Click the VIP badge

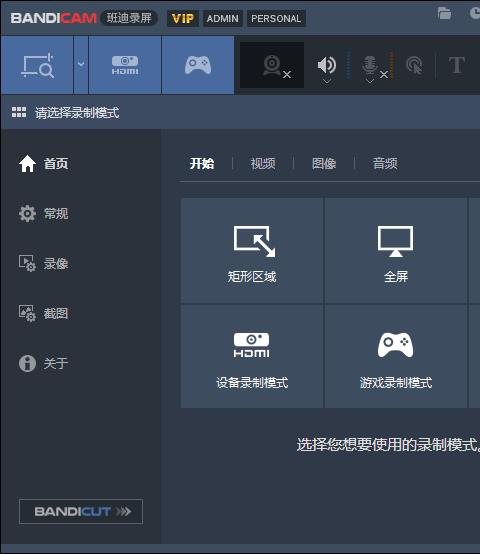click(183, 18)
